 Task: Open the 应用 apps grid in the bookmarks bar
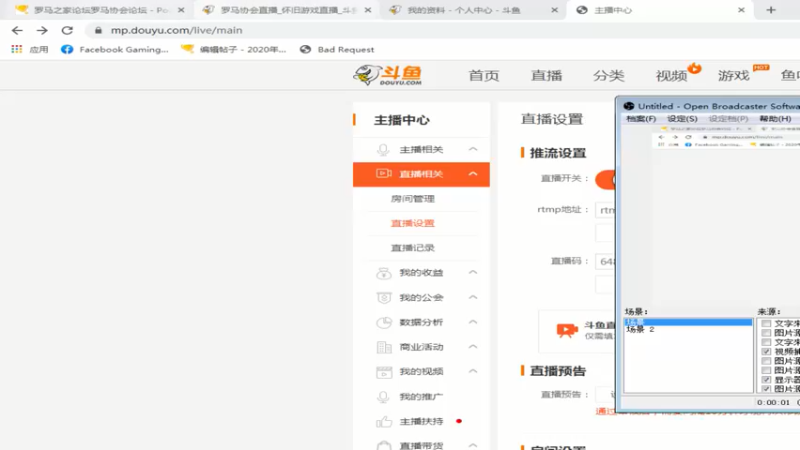click(30, 49)
